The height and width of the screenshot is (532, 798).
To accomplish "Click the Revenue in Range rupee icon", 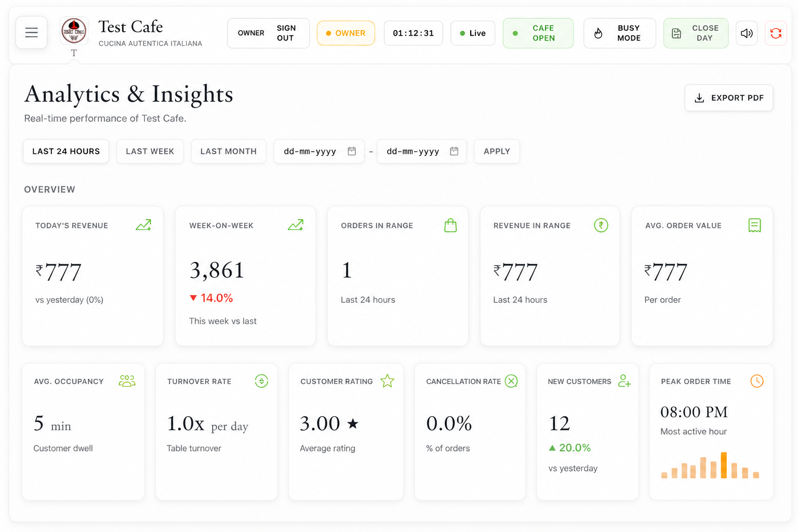I will tap(601, 225).
